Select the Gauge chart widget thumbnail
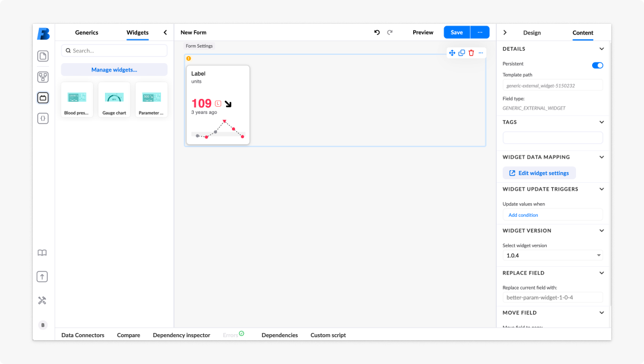This screenshot has height=364, width=644. click(114, 99)
